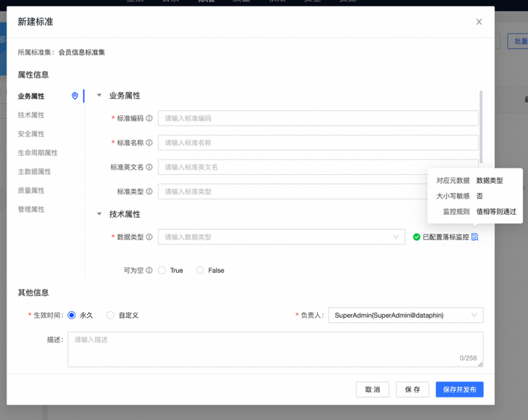
Task: Click the info icon next to 标准名称
Action: pyautogui.click(x=149, y=143)
